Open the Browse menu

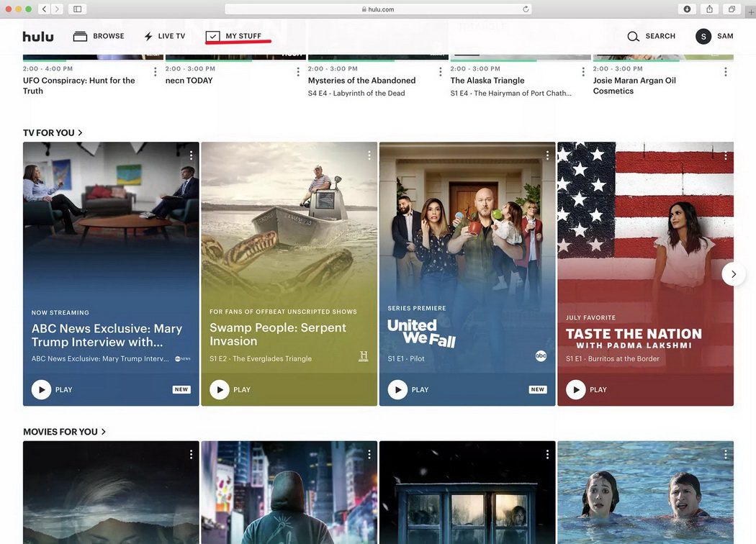(99, 37)
